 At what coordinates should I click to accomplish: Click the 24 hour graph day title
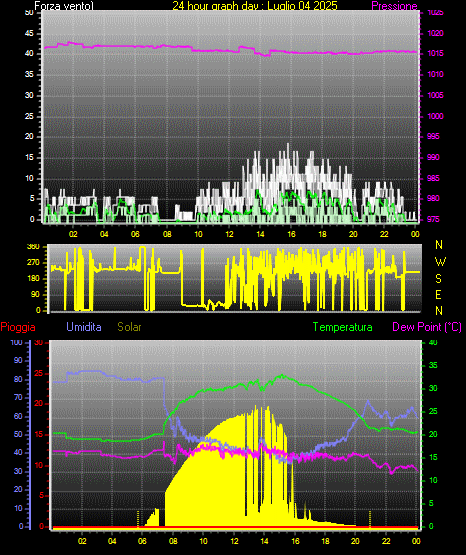[x=255, y=6]
